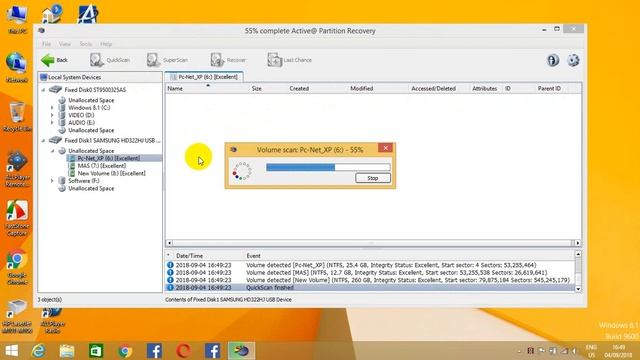
Task: Expand the Windows 8.1 (C:) node
Action: pos(52,108)
